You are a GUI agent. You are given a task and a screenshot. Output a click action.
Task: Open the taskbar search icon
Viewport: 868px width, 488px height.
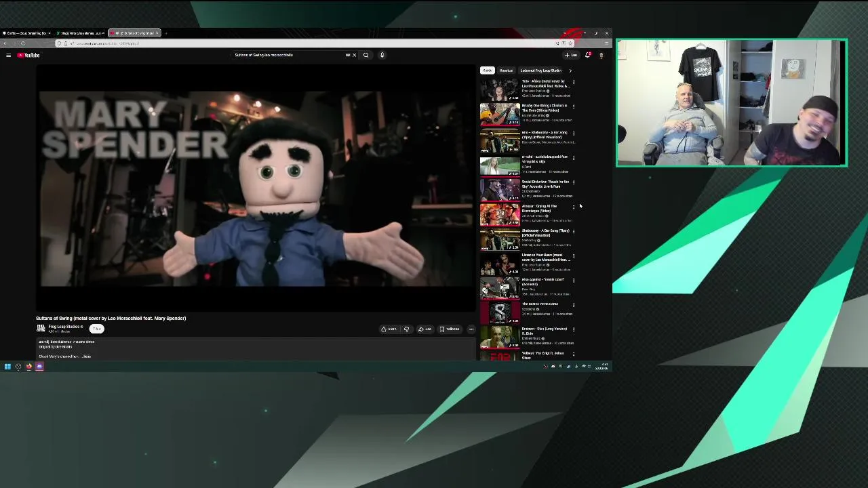(x=18, y=367)
